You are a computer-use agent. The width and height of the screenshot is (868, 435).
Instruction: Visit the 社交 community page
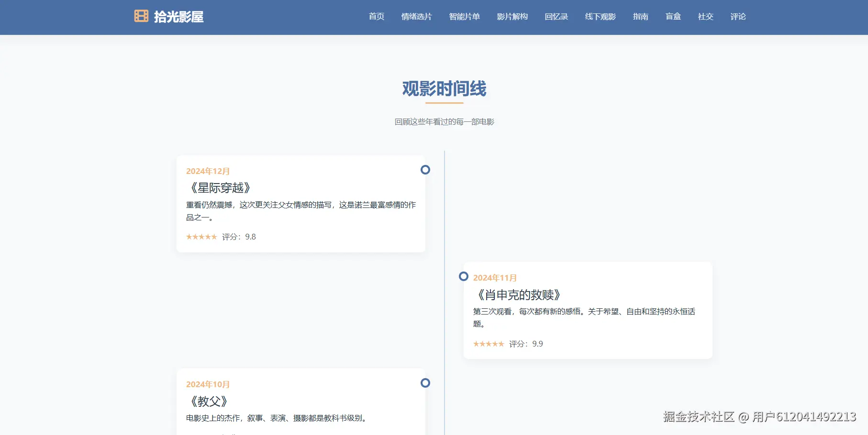(x=705, y=16)
